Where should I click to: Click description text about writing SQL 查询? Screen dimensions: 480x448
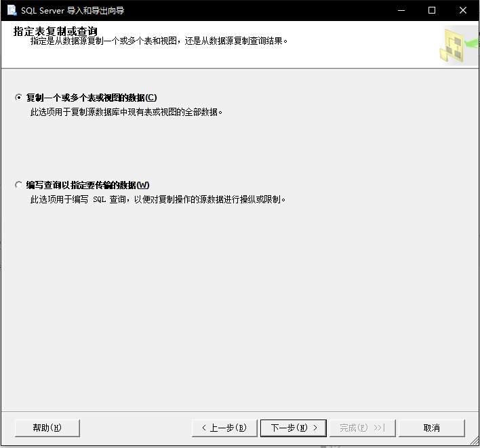158,199
